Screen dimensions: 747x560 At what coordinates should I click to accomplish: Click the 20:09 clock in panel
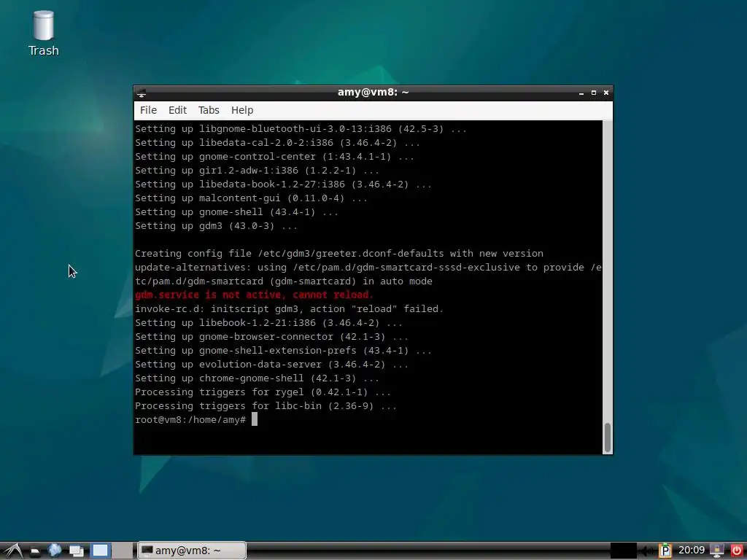point(692,551)
